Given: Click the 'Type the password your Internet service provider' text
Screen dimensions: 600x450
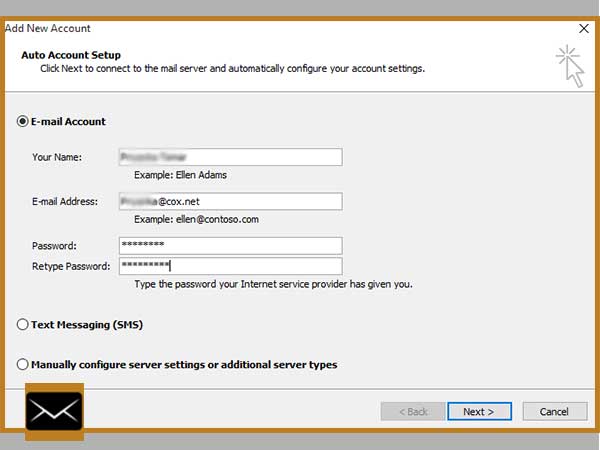Looking at the screenshot, I should [x=273, y=284].
